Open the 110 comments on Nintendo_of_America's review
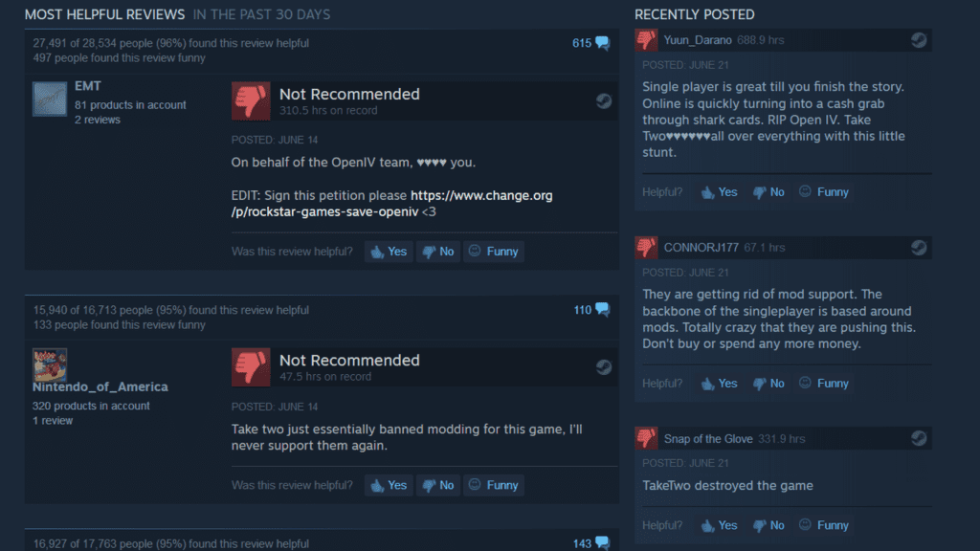Image resolution: width=980 pixels, height=551 pixels. [591, 310]
